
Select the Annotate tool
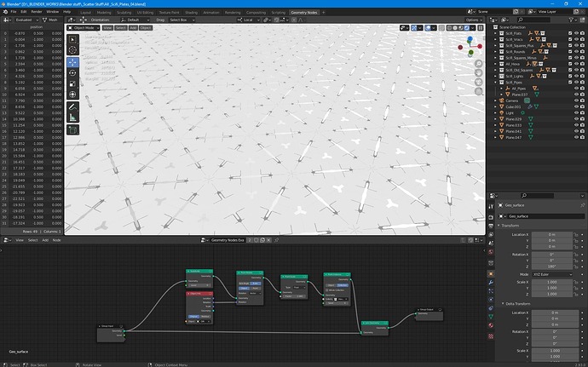[x=72, y=106]
